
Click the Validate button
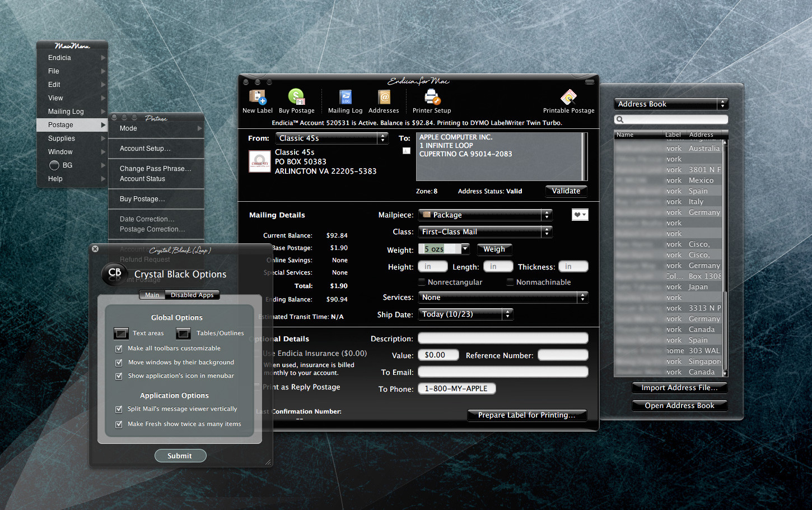(x=566, y=191)
